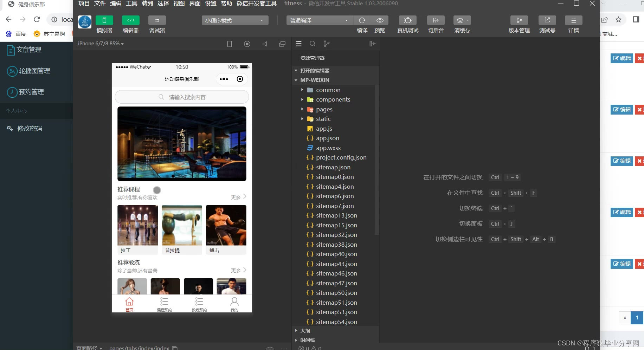Select the 课程预约 tab in the simulator
This screenshot has height=350, width=644.
(164, 304)
